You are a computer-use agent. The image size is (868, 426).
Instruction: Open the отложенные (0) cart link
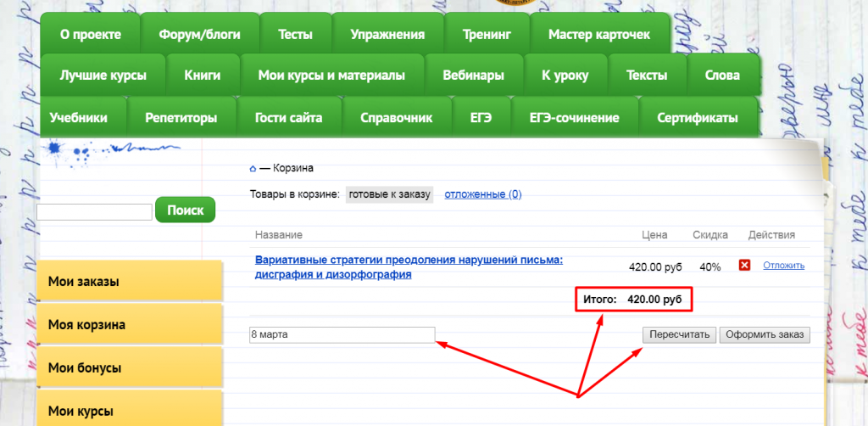[x=483, y=194]
